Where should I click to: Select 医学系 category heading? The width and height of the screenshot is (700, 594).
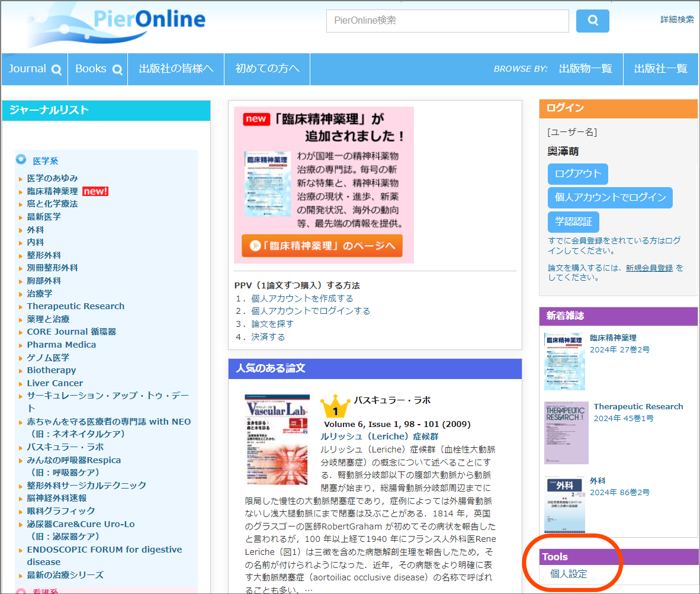pos(45,160)
